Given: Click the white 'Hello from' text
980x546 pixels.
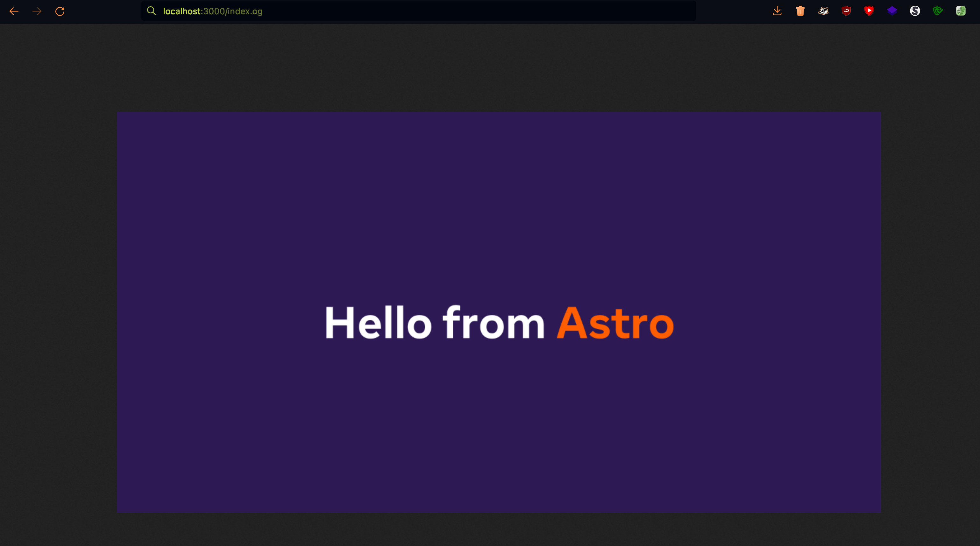Looking at the screenshot, I should (x=434, y=324).
